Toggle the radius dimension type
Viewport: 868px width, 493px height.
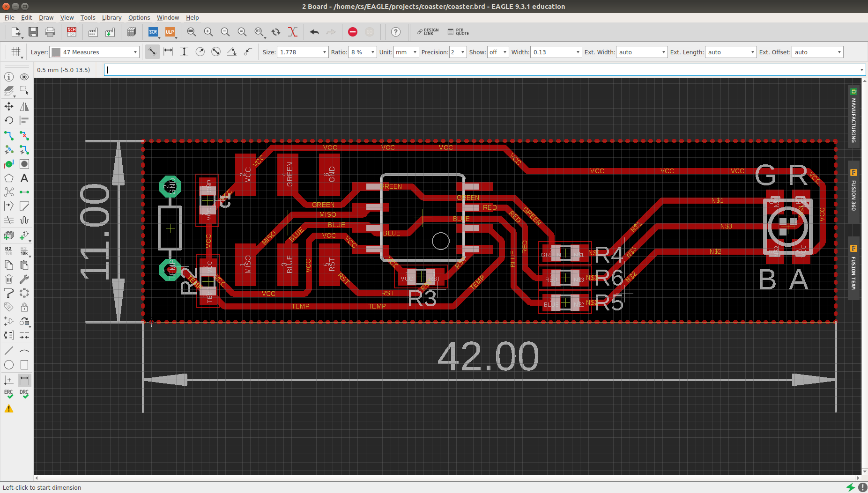[x=200, y=52]
